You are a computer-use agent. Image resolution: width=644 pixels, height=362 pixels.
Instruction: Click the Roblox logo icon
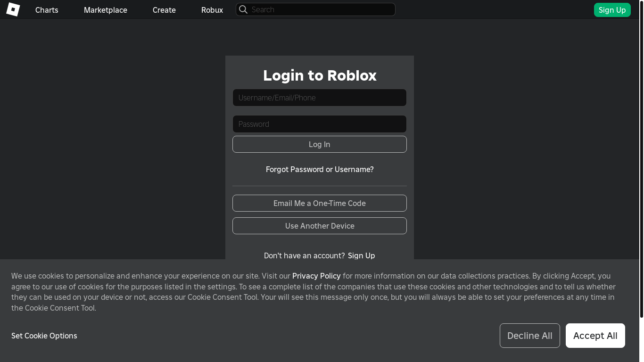(x=13, y=9)
